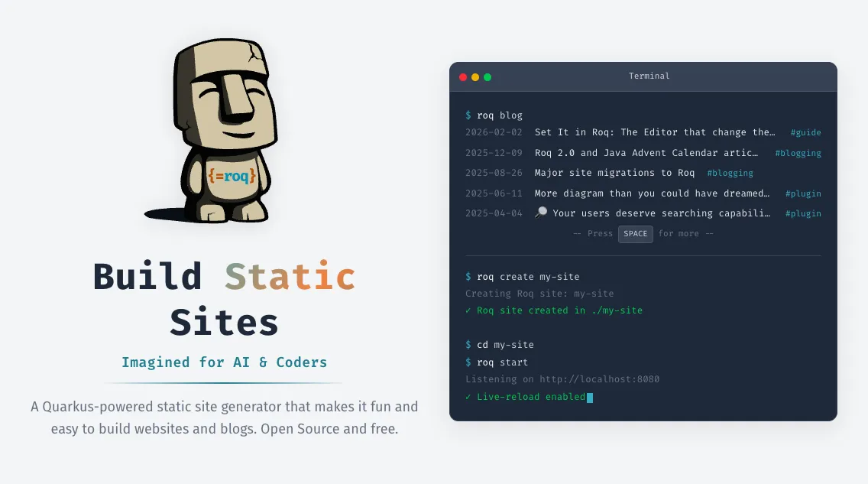Click 'Roq site created in ./my-site' message

click(x=553, y=310)
